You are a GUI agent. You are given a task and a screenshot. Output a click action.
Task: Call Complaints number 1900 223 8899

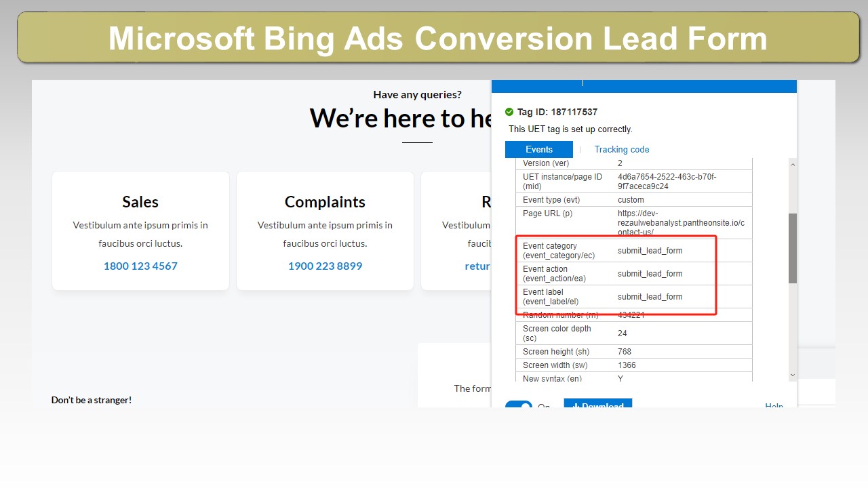click(325, 266)
